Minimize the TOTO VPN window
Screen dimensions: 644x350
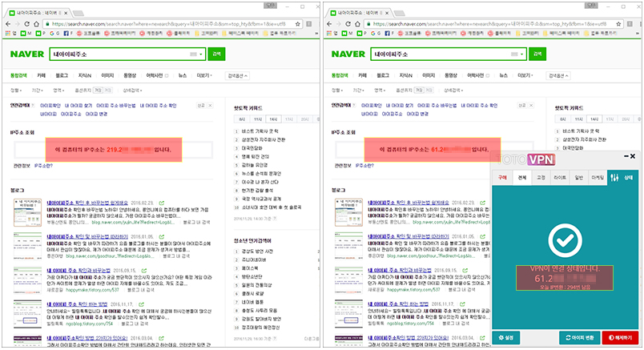pyautogui.click(x=626, y=156)
